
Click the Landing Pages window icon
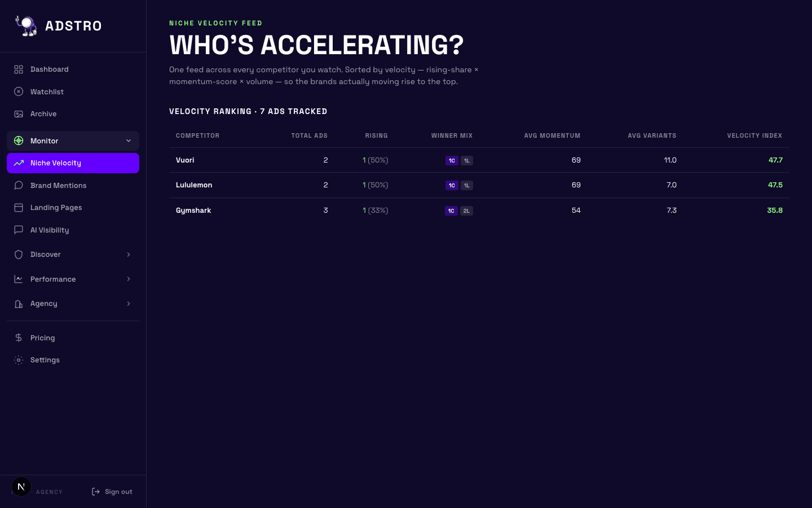(19, 208)
